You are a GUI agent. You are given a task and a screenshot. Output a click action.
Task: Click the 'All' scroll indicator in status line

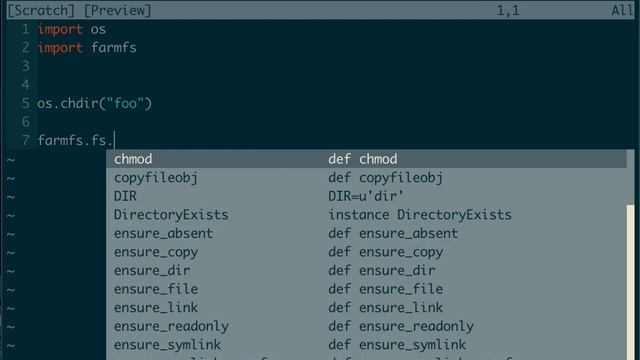[x=622, y=10]
